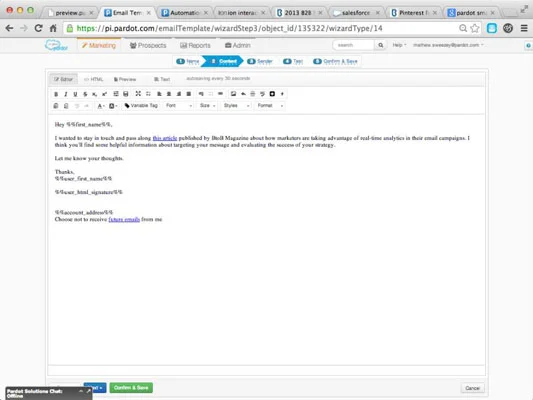Go to the Sender wizard step
This screenshot has width=533, height=400.
click(260, 62)
